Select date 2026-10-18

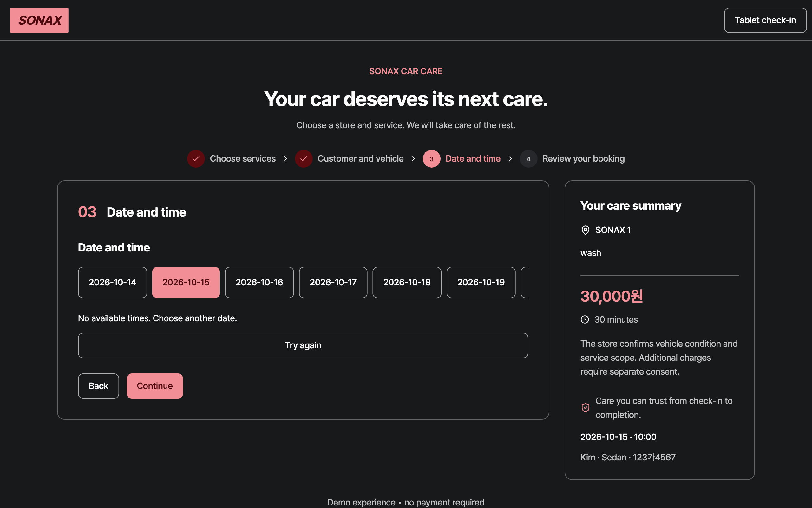407,283
